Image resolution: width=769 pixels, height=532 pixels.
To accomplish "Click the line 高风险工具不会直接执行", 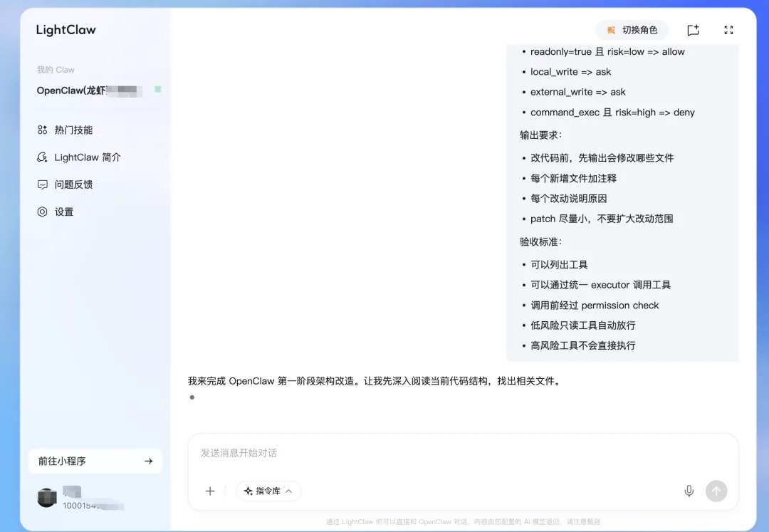I will click(582, 345).
